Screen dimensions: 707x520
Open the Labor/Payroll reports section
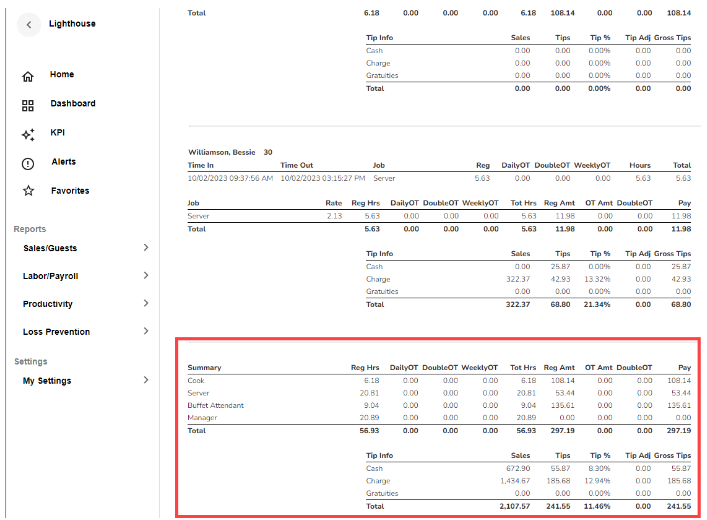(x=51, y=276)
